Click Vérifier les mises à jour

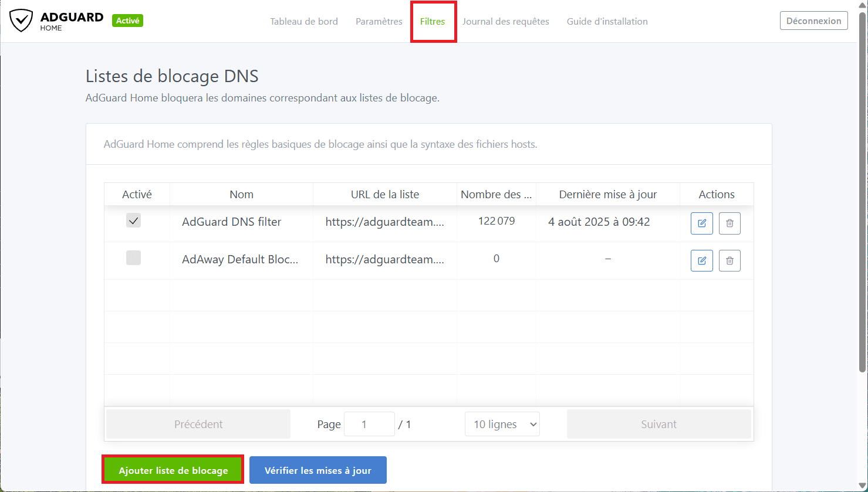click(x=318, y=470)
